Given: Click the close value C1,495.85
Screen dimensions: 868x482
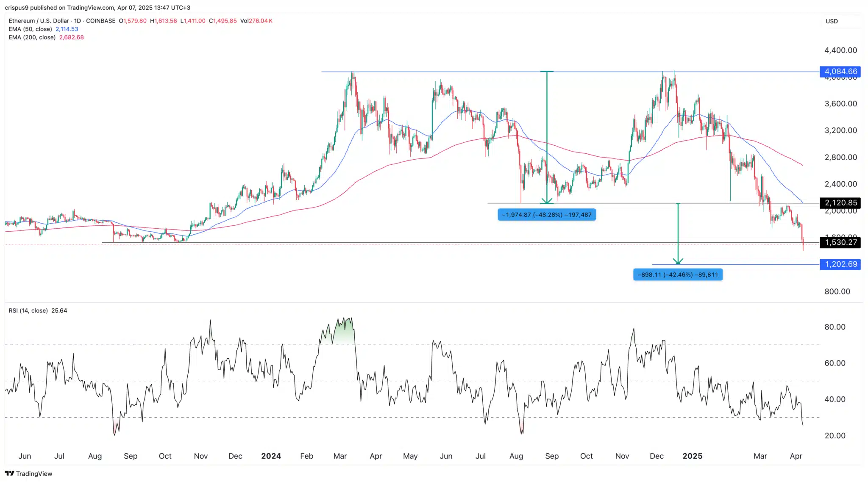Looking at the screenshot, I should click(222, 21).
